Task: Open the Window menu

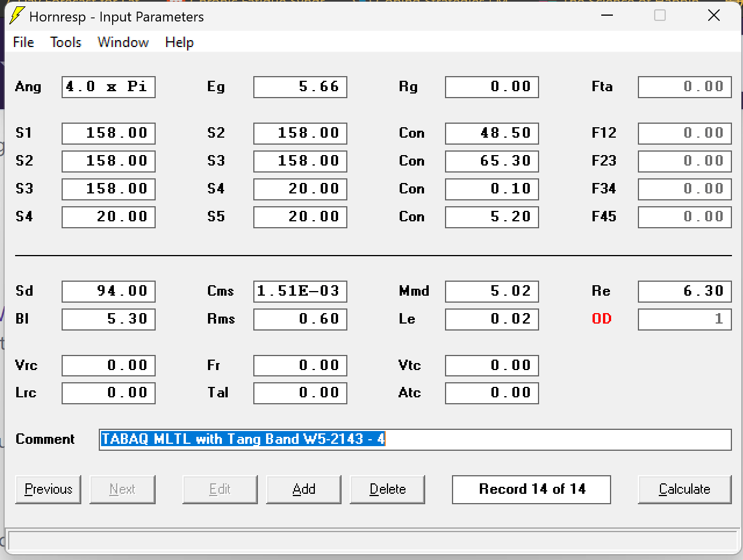Action: (x=123, y=42)
